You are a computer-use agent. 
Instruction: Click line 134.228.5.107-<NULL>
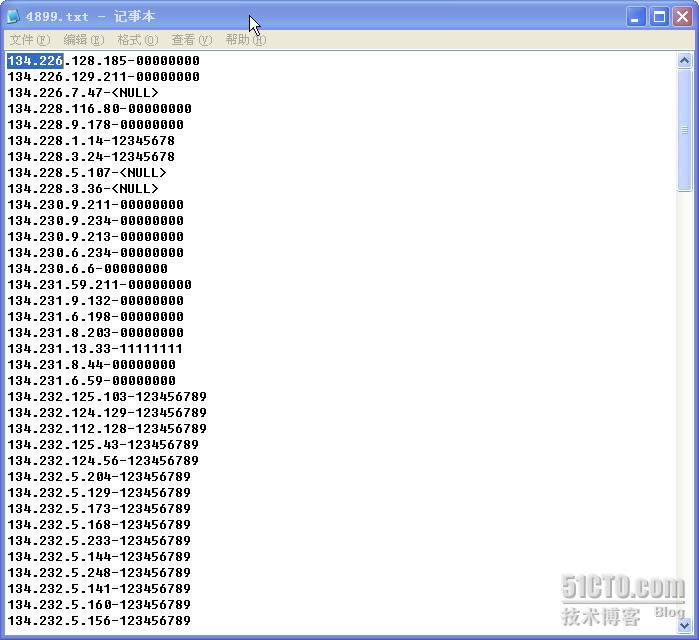(87, 173)
